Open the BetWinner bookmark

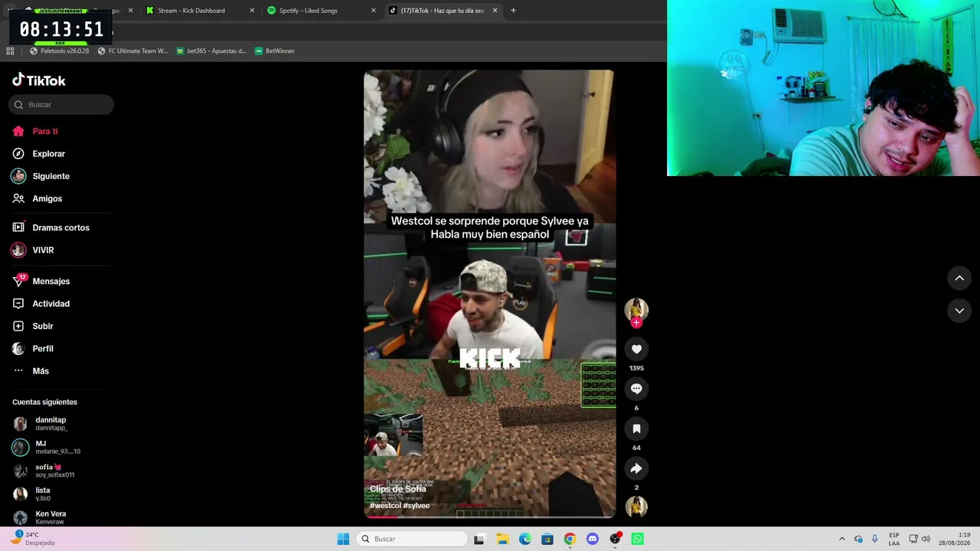coord(274,51)
